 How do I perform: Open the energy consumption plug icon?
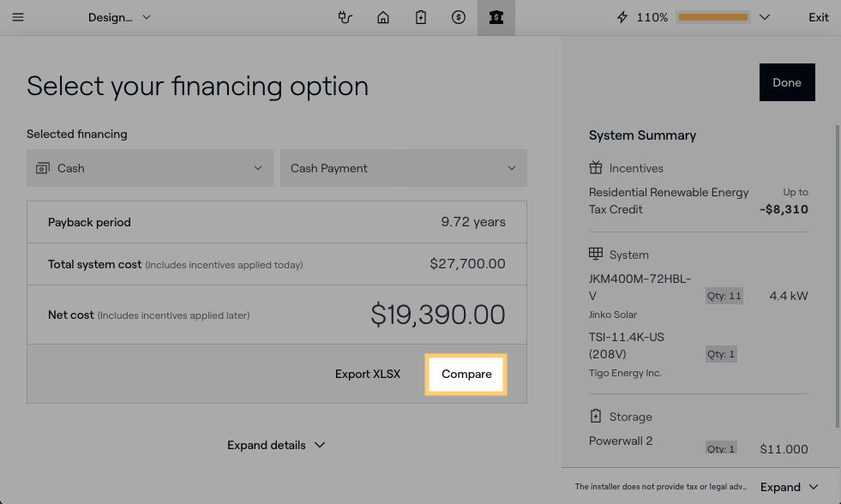click(x=345, y=17)
